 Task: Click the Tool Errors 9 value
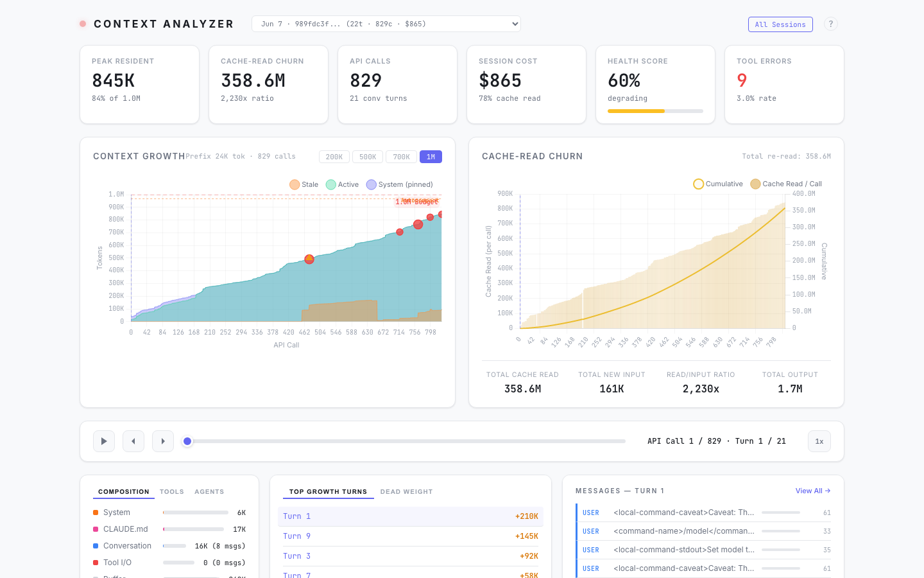[742, 80]
